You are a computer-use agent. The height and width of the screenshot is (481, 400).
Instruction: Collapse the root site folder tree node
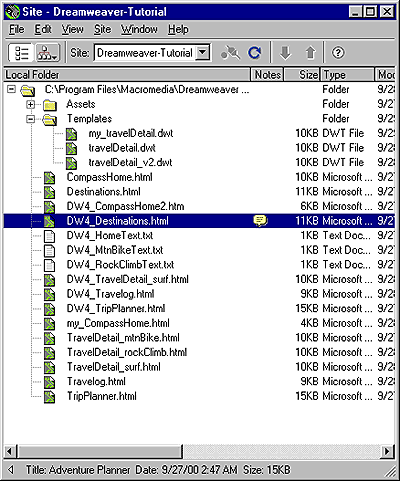12,89
